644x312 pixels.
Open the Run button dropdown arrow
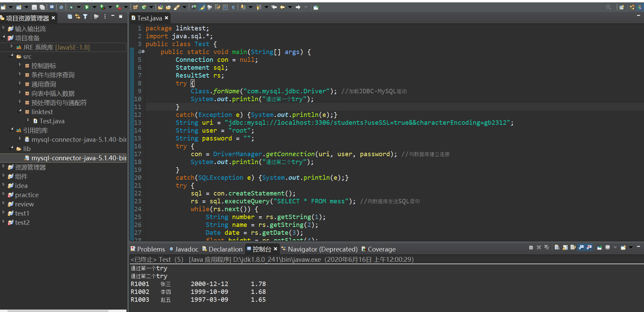click(x=95, y=7)
